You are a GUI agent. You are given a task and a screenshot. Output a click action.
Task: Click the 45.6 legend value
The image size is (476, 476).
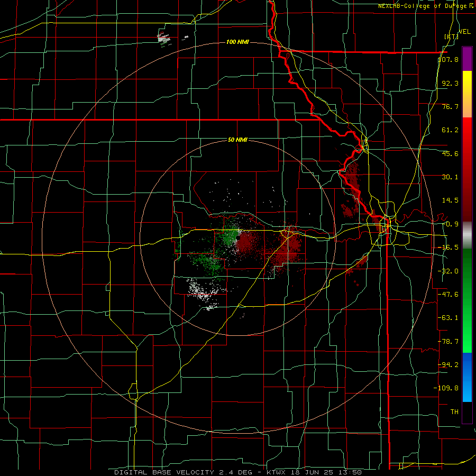[x=450, y=153]
